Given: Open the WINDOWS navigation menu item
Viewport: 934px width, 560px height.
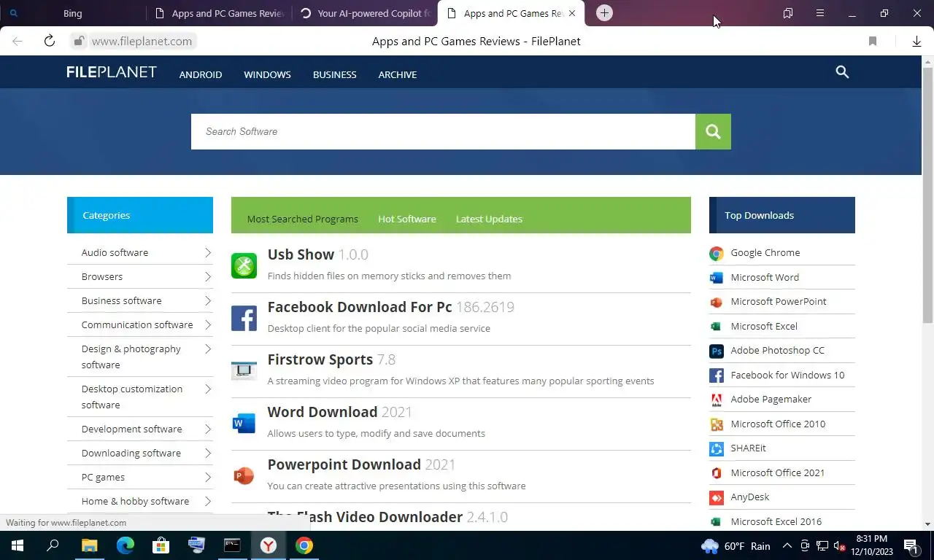Looking at the screenshot, I should tap(267, 74).
